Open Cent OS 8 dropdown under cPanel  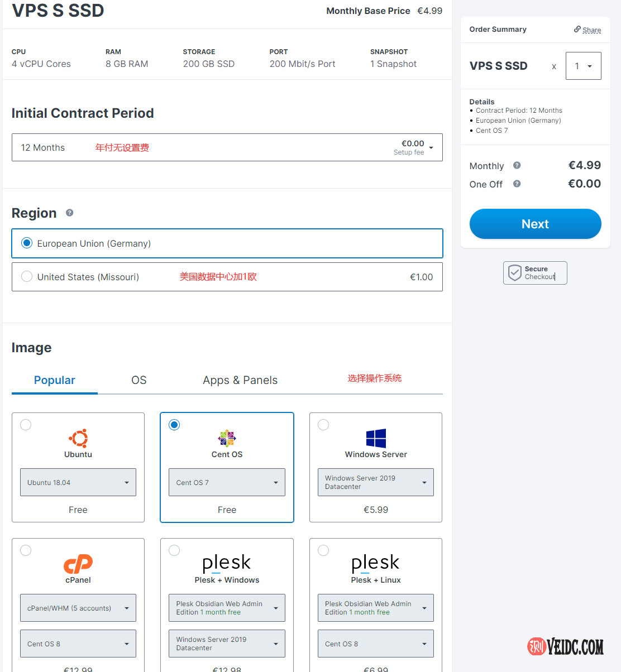pos(78,644)
